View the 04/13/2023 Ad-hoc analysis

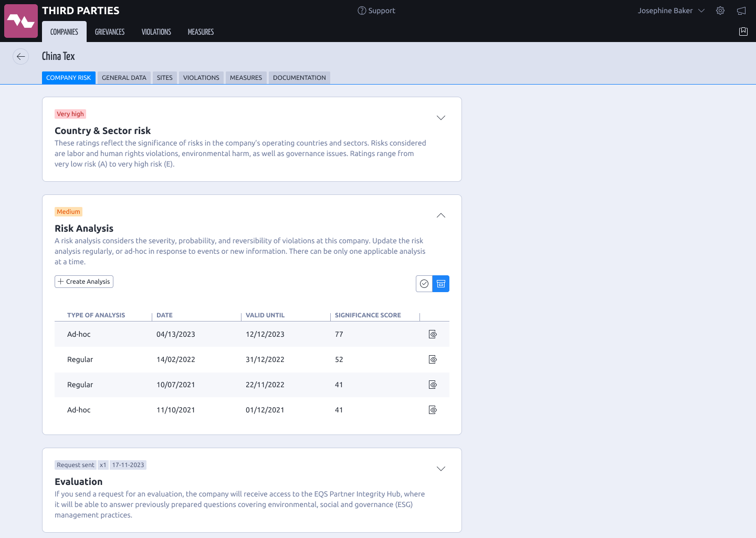(433, 334)
